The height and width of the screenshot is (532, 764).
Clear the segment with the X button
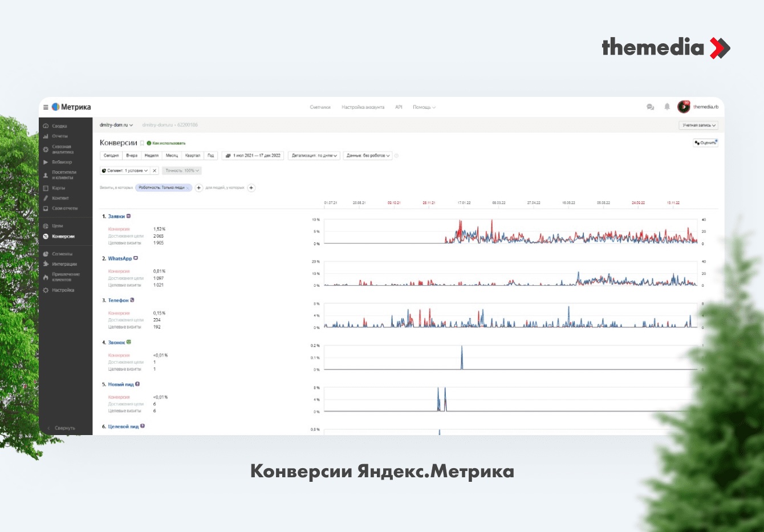pos(155,170)
